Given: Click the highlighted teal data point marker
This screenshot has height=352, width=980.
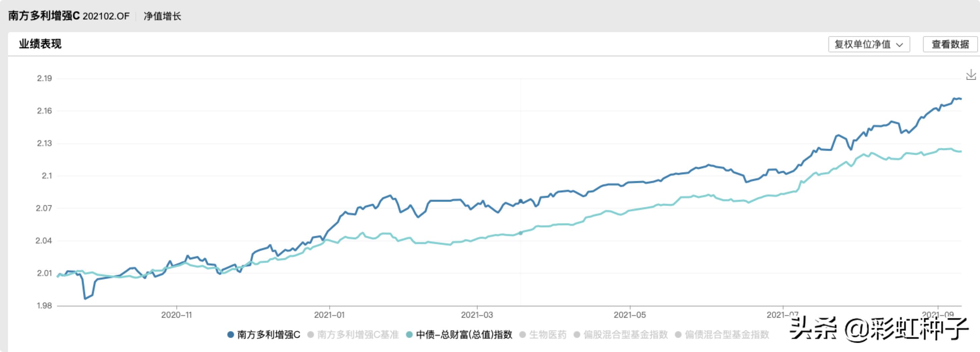Looking at the screenshot, I should click(521, 233).
